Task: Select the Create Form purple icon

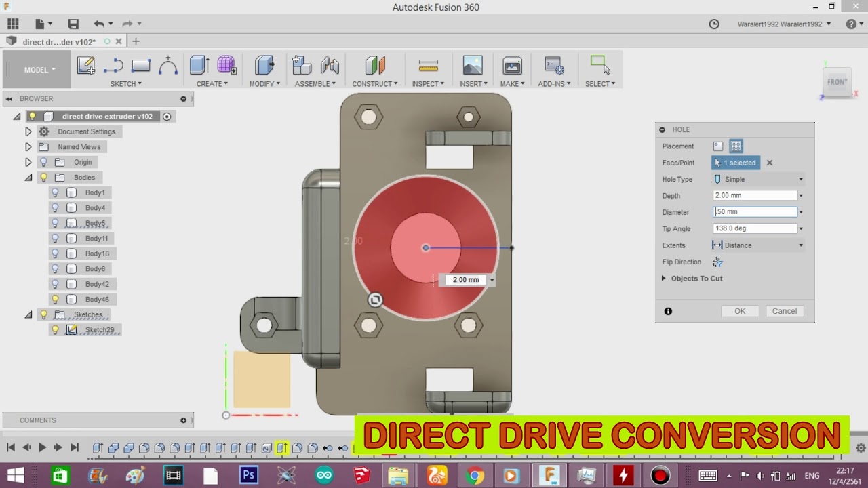Action: point(226,66)
